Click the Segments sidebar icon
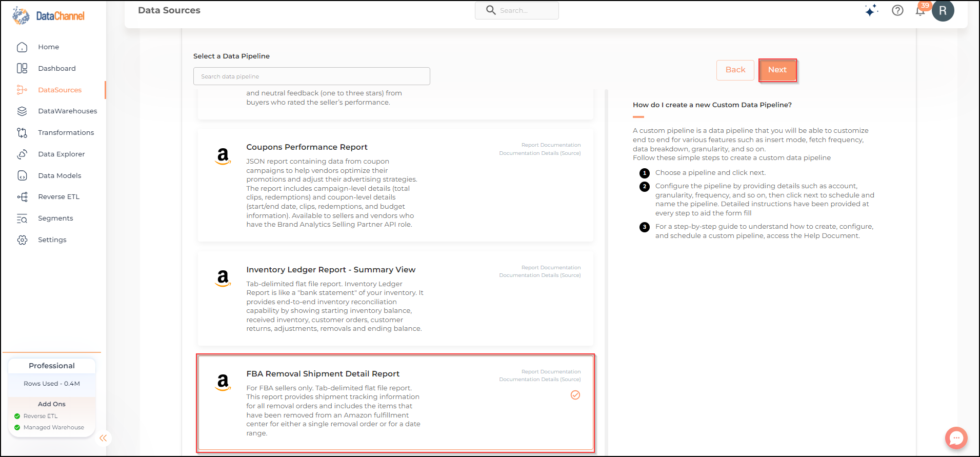This screenshot has width=980, height=457. (22, 218)
